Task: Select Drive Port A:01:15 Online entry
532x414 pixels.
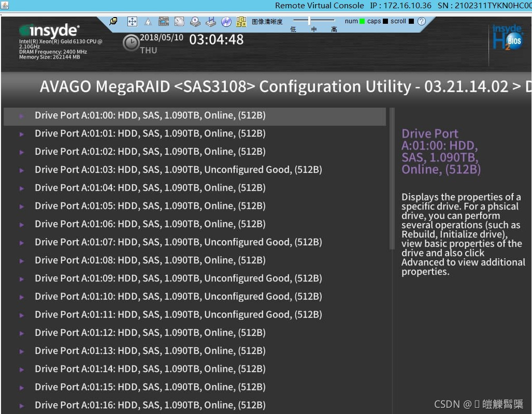Action: 150,387
